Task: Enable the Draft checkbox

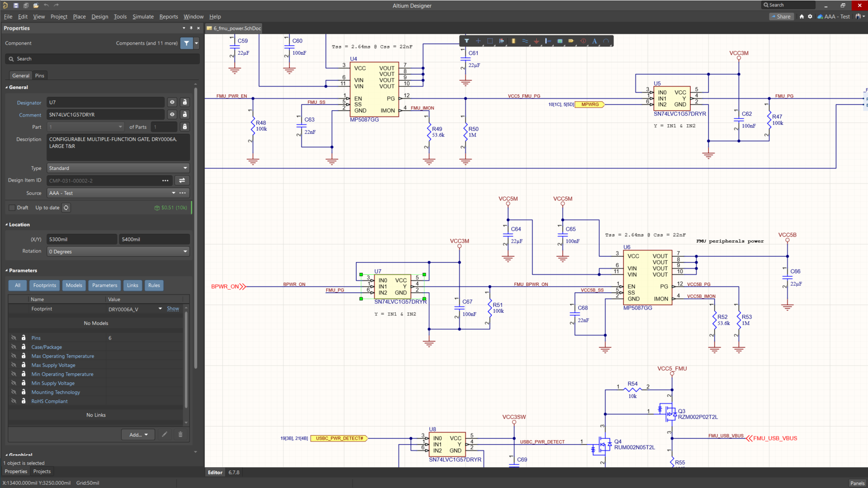Action: coord(12,208)
